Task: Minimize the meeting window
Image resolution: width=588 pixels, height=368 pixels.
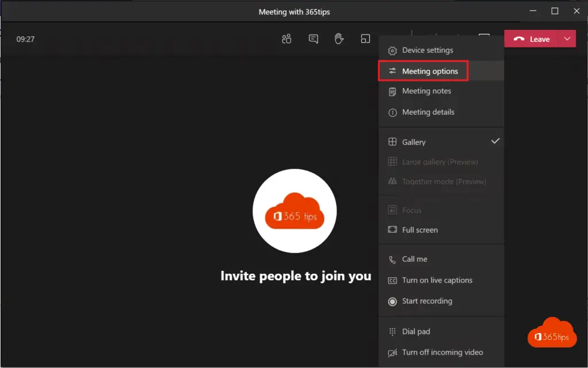Action: [533, 11]
